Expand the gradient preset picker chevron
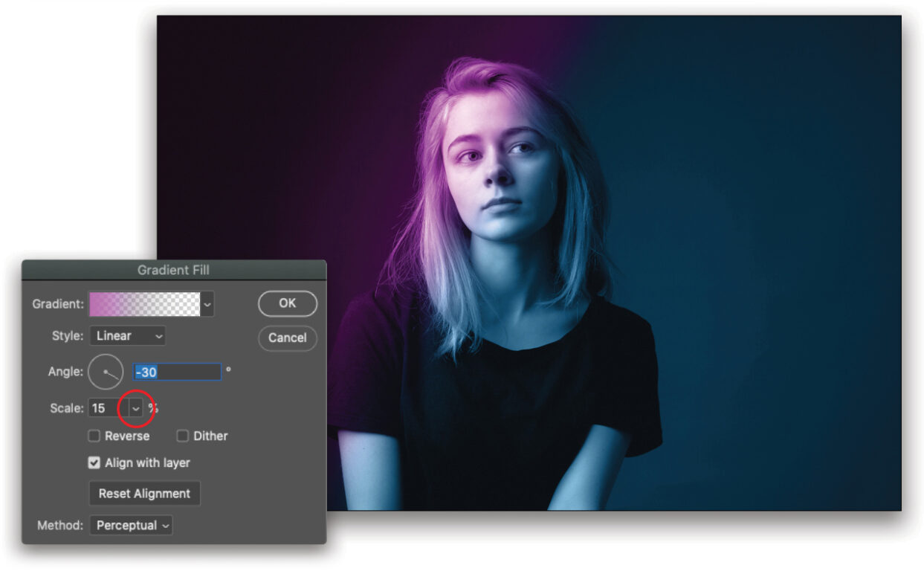Screen dimensions: 924x571 click(207, 304)
